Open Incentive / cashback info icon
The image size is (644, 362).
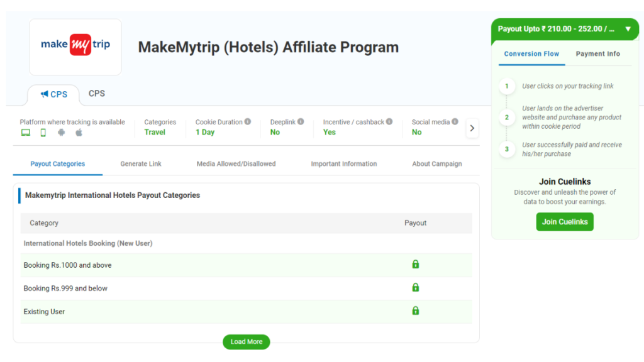tap(389, 121)
